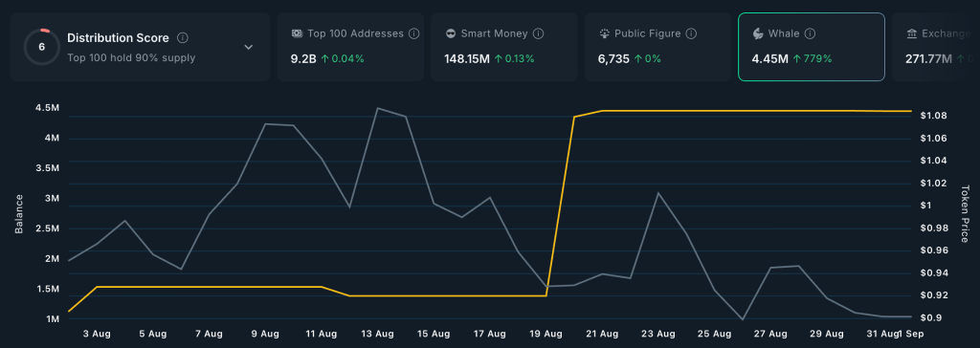Select the Public Figure card

(657, 47)
